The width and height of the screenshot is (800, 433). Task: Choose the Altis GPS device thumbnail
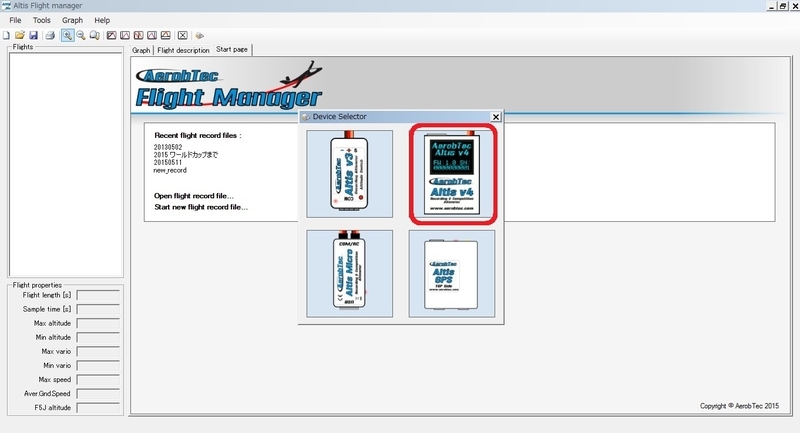pyautogui.click(x=452, y=273)
